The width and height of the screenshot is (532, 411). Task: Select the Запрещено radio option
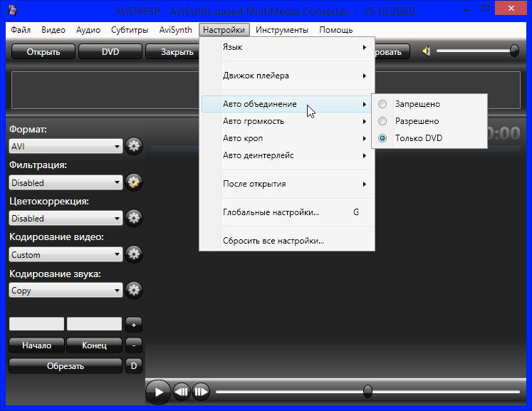(383, 104)
